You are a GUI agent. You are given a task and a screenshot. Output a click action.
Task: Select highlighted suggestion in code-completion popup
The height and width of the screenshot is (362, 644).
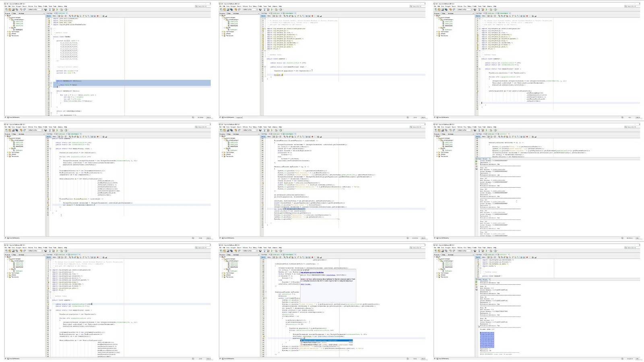pyautogui.click(x=326, y=340)
